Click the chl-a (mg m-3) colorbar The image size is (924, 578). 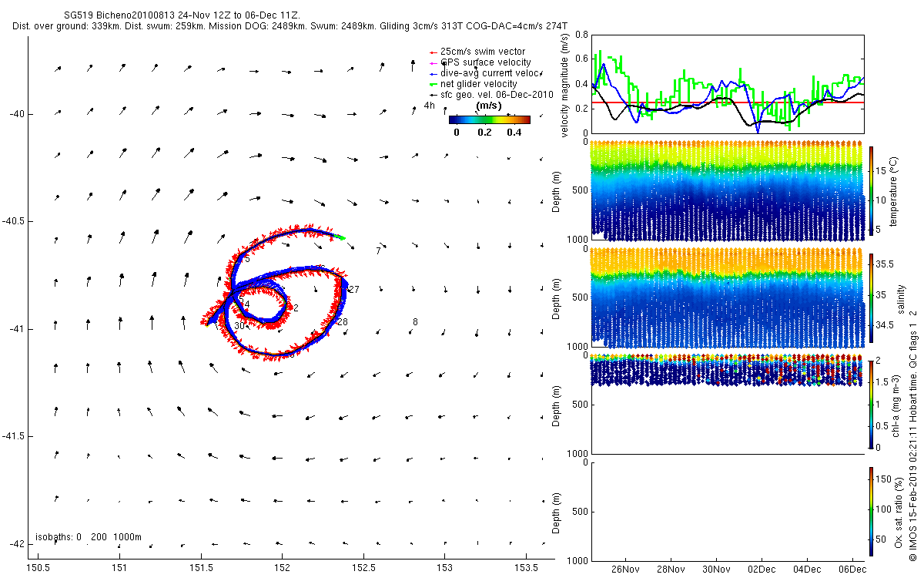click(x=871, y=404)
